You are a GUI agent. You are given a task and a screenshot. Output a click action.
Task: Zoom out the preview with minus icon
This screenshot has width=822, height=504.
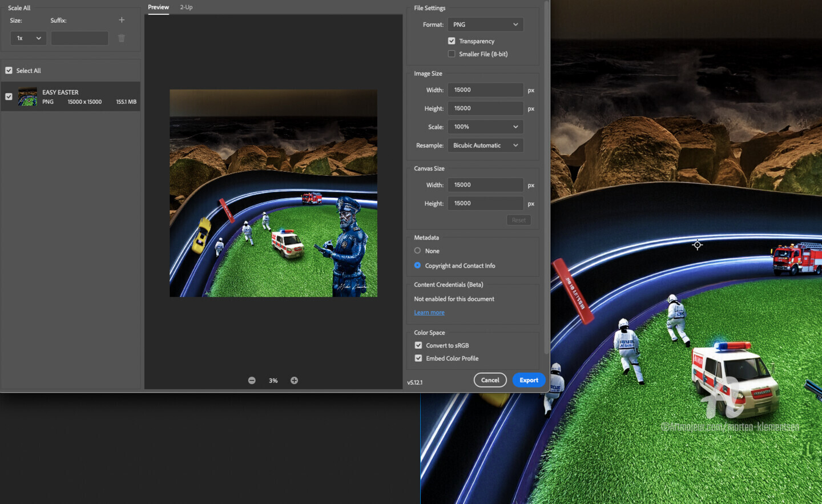coord(252,381)
